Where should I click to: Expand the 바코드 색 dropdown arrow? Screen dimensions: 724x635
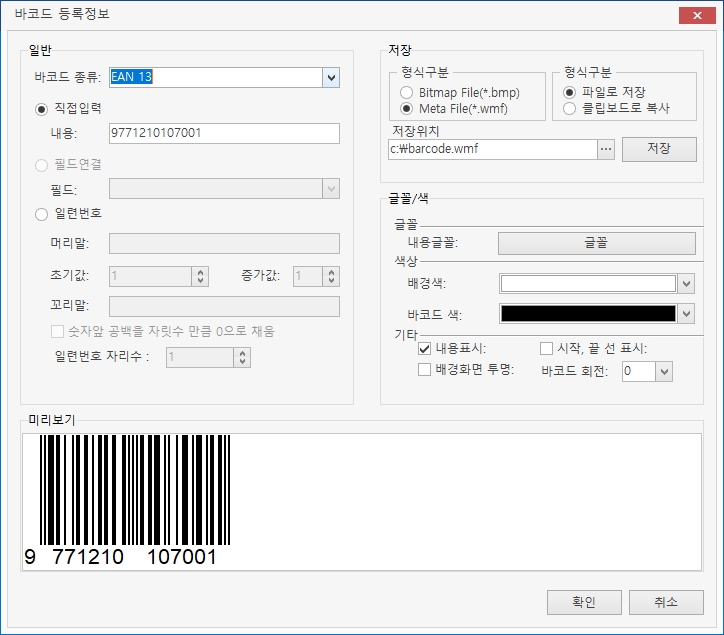coord(686,314)
